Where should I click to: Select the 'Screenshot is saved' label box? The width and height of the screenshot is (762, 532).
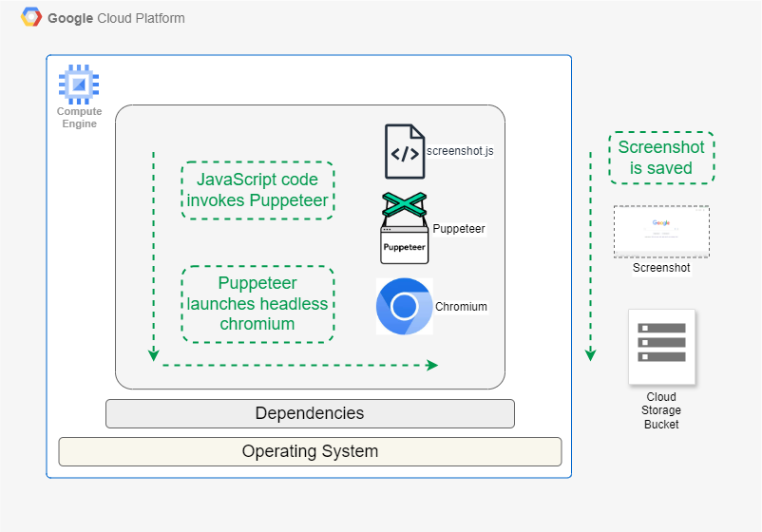click(662, 158)
